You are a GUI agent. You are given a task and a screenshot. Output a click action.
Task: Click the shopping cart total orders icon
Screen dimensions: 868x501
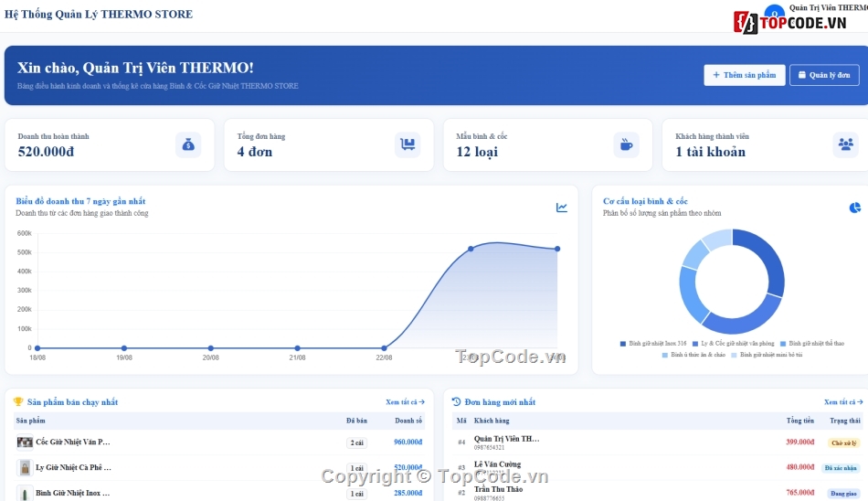click(x=408, y=144)
